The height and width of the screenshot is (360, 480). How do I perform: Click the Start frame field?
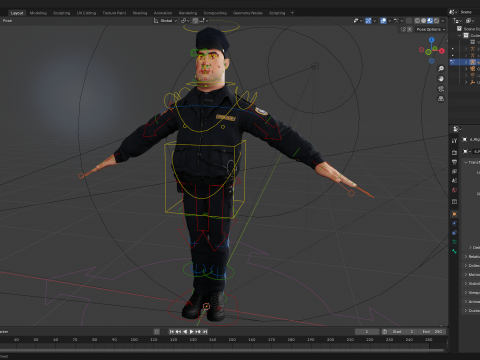pyautogui.click(x=403, y=332)
